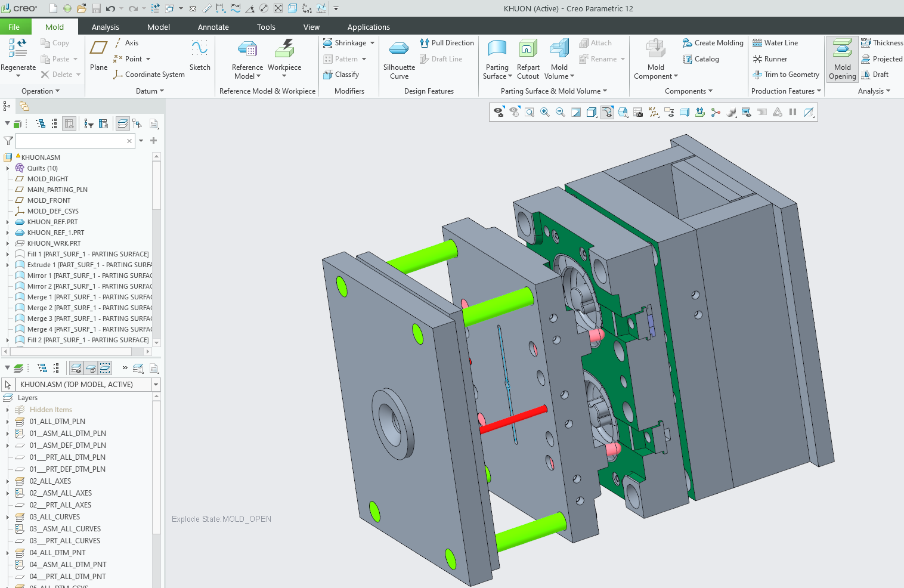Open the KHUON.ASM active model combo box
Viewport: 904px width, 588px height.
(156, 385)
